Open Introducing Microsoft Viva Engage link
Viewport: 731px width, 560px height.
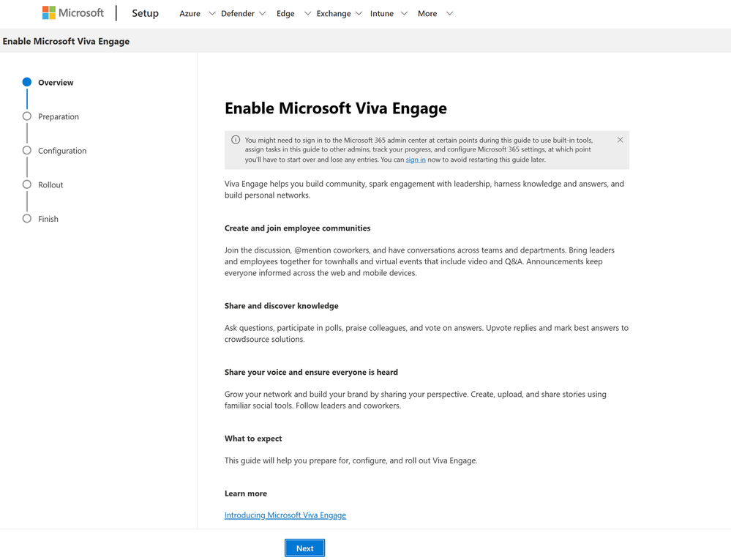(285, 515)
